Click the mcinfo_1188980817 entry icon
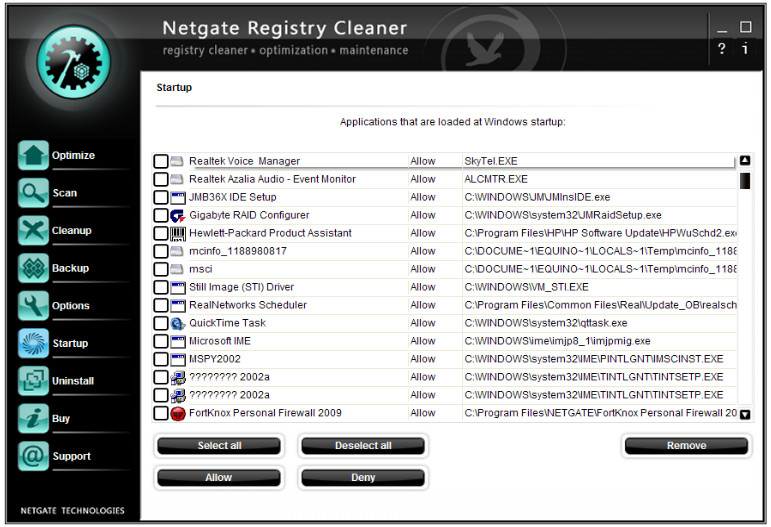This screenshot has width=771, height=527. click(177, 251)
